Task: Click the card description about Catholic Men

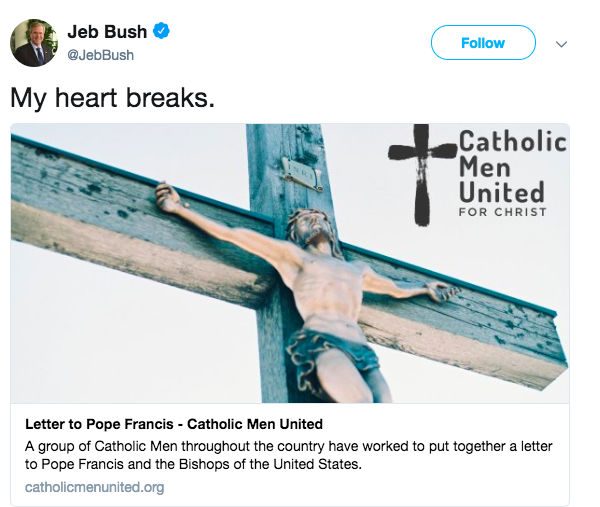Action: pos(290,454)
